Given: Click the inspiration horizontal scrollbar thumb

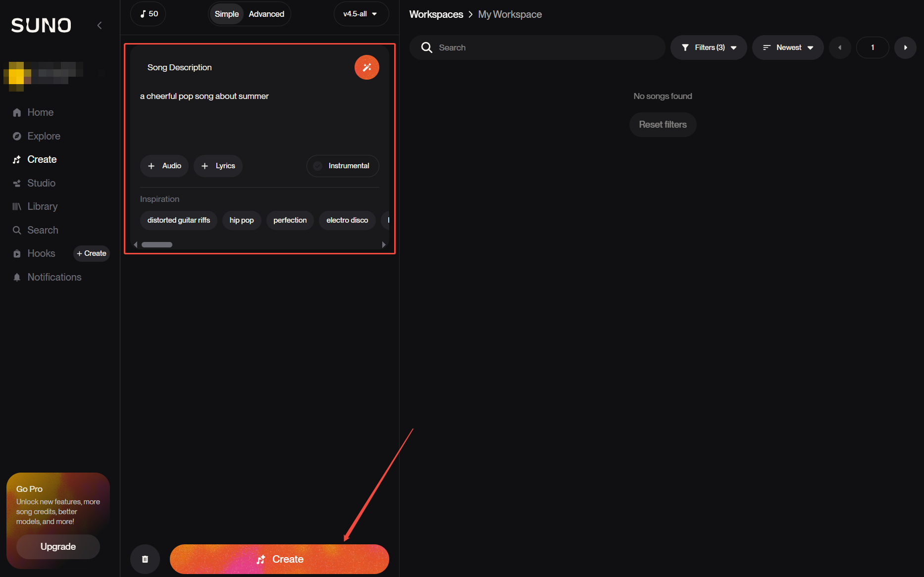Looking at the screenshot, I should tap(157, 244).
